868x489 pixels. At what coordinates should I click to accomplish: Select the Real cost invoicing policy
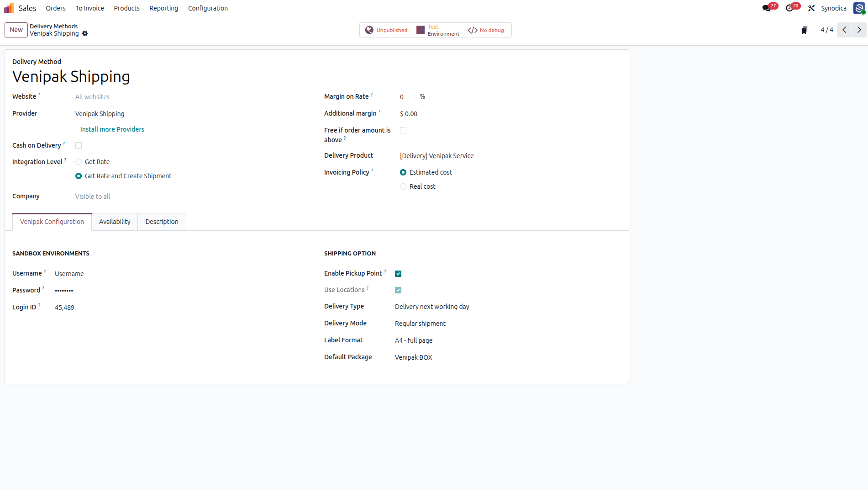(403, 186)
